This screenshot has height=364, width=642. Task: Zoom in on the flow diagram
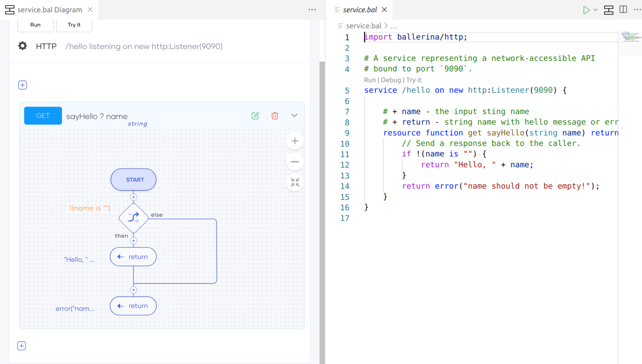[295, 140]
